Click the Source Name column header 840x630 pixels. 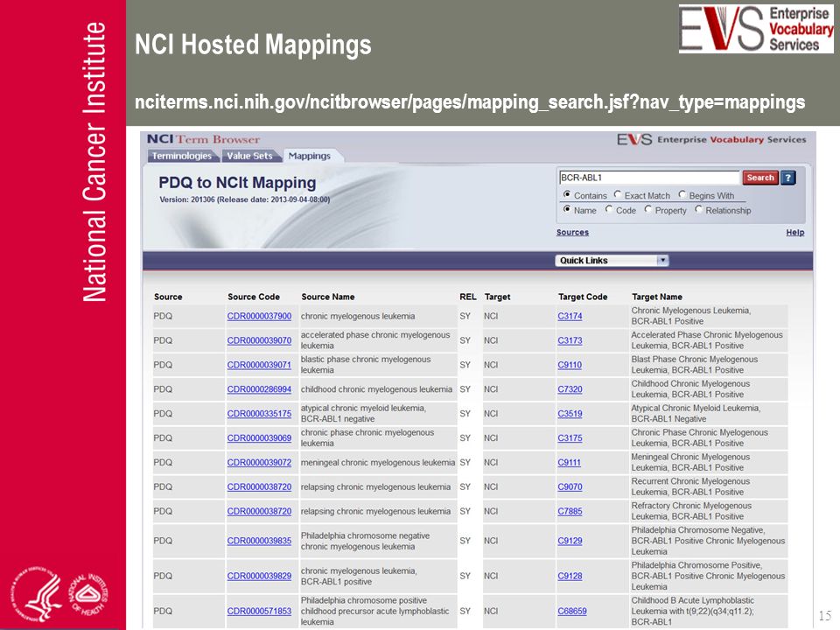click(328, 297)
